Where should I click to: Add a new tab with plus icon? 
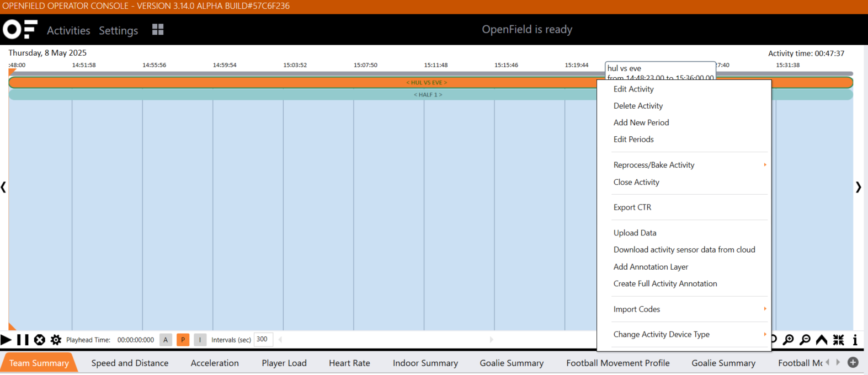(x=853, y=362)
